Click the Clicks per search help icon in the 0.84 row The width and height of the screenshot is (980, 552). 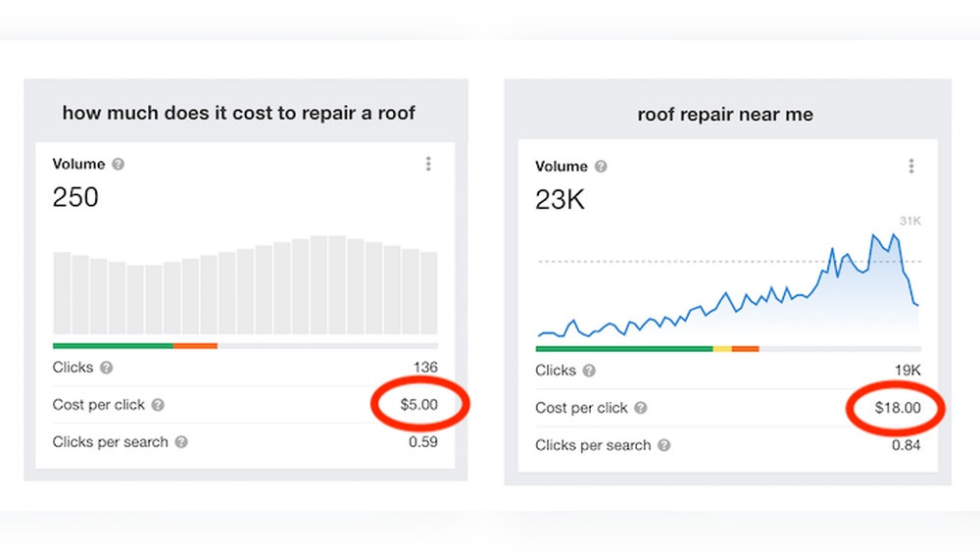pyautogui.click(x=663, y=445)
